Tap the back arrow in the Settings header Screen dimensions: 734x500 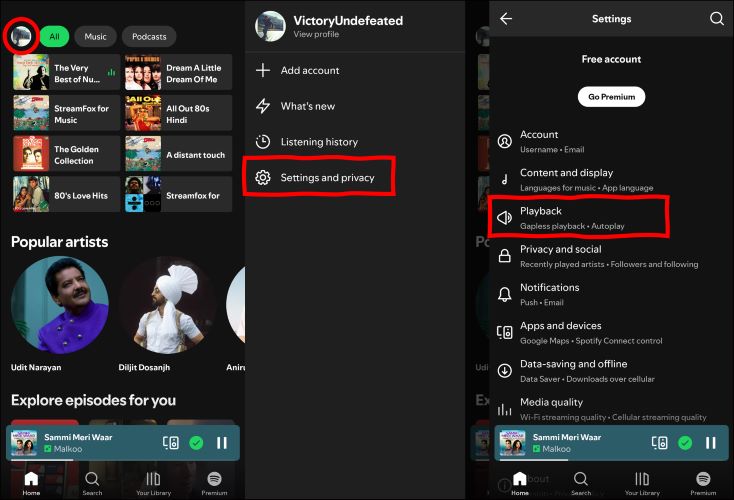tap(506, 19)
